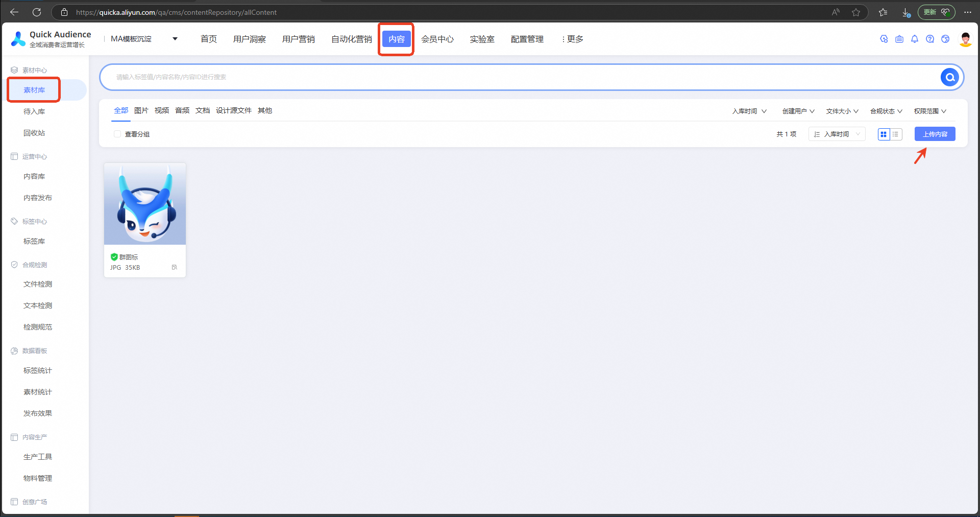This screenshot has height=517, width=980.
Task: Expand the 更多 navigation menu
Action: (x=573, y=39)
